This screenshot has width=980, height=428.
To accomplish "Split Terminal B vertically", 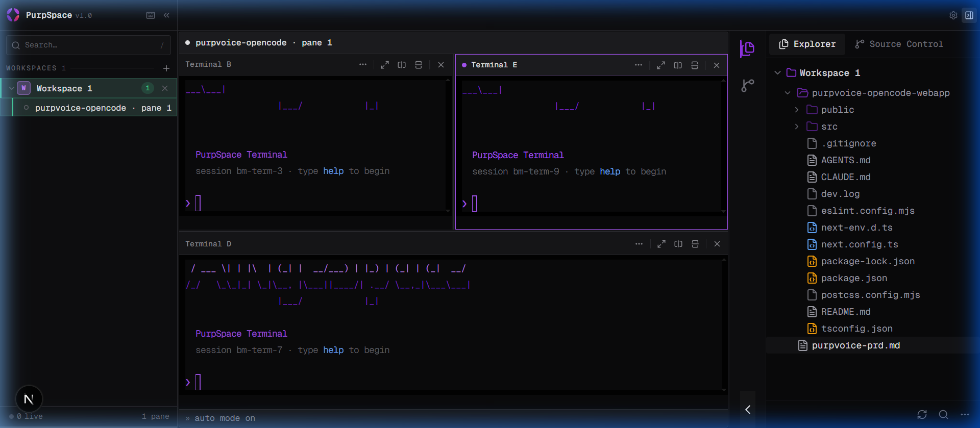I will point(402,65).
